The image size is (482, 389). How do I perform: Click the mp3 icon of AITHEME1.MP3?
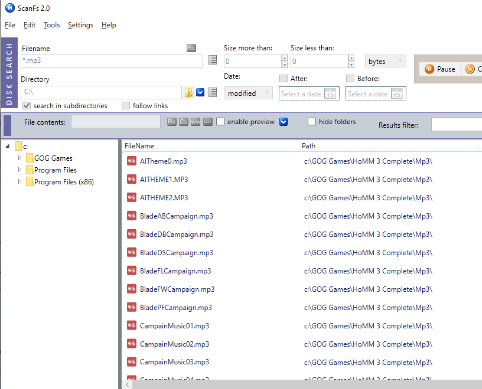click(132, 179)
